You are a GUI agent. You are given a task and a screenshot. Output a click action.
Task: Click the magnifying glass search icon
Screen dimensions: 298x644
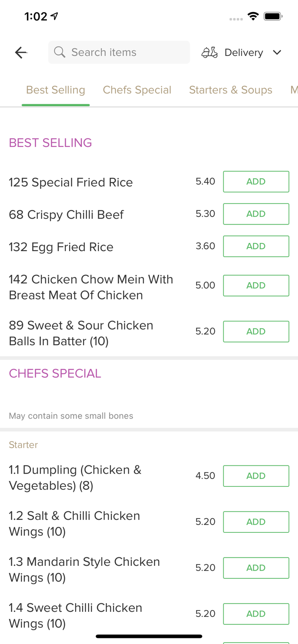[60, 52]
